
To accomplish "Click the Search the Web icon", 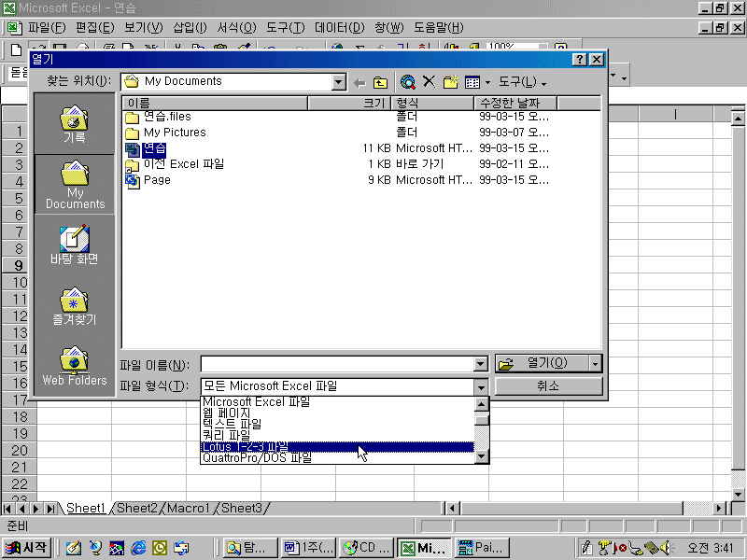I will (x=408, y=82).
